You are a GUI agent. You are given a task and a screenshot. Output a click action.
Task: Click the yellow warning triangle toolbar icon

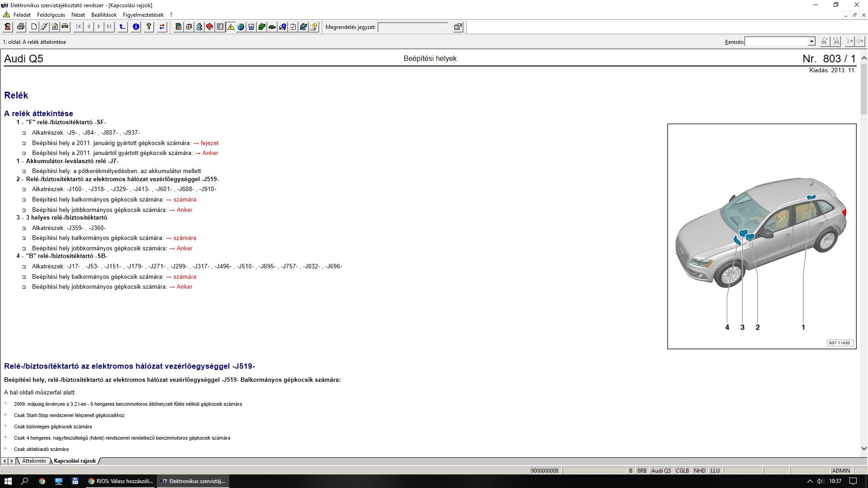pyautogui.click(x=231, y=27)
